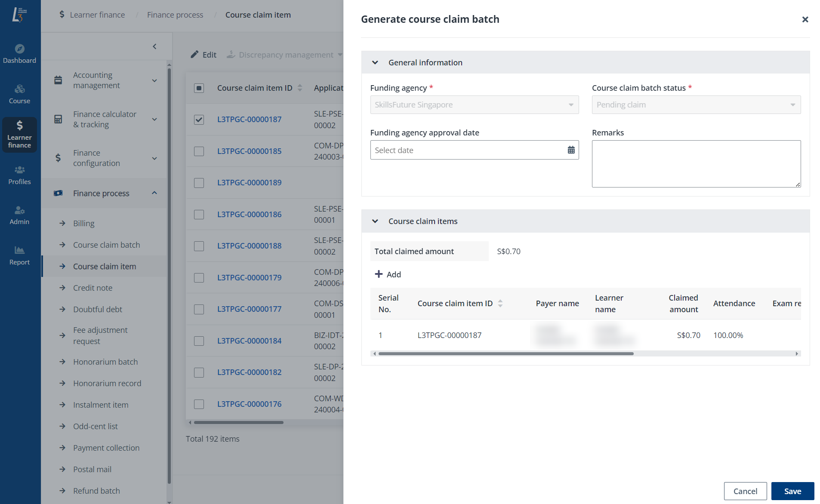Collapse the General information section
Screen dimensions: 820x504
click(x=375, y=62)
